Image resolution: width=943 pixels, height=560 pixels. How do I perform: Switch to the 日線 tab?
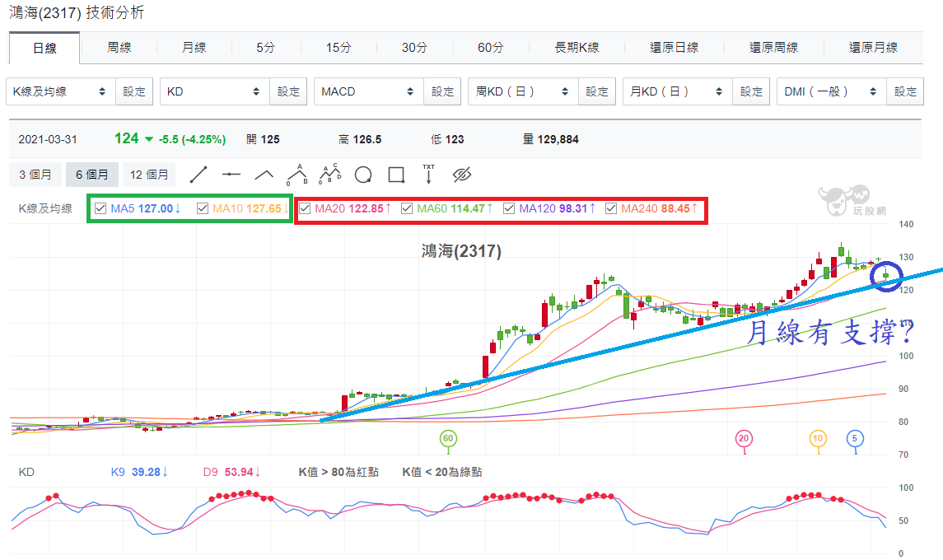tap(44, 48)
